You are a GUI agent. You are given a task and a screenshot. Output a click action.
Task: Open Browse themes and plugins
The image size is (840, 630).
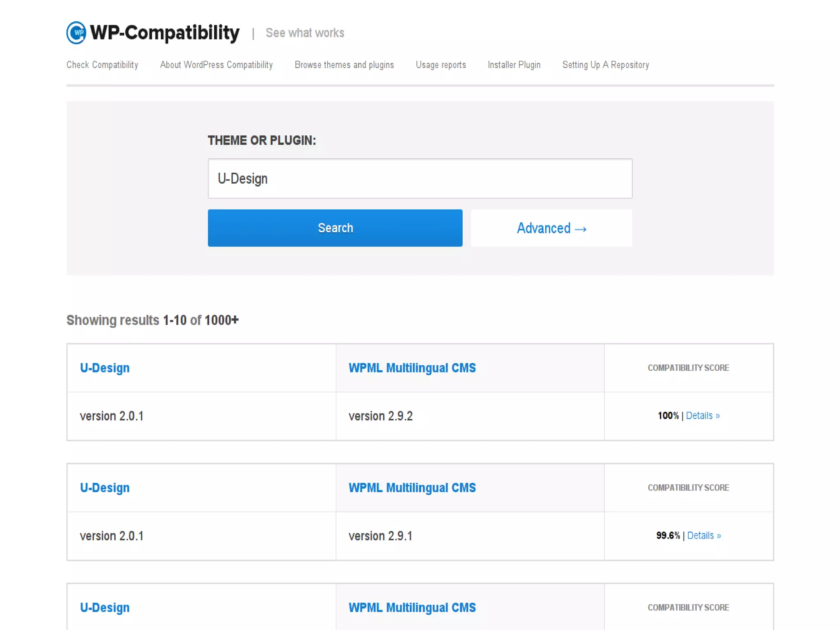[x=344, y=65]
